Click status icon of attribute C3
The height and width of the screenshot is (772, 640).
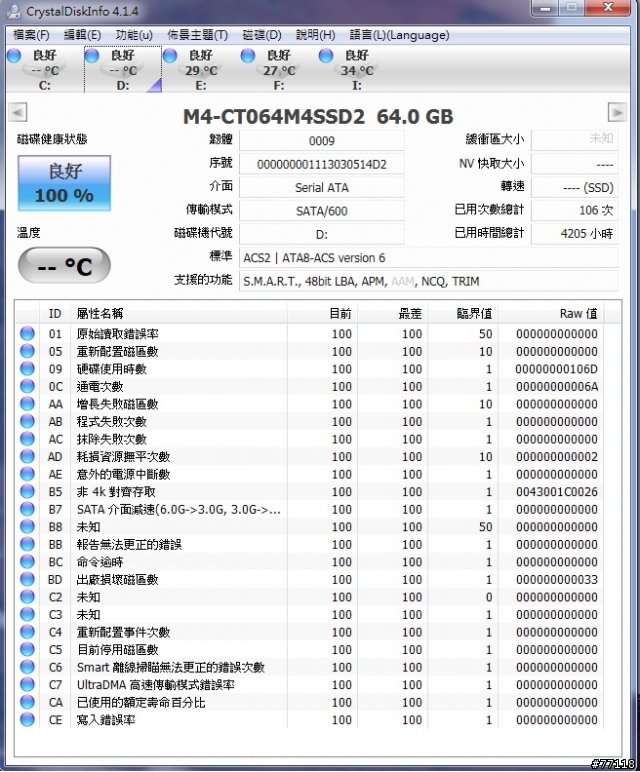28,614
